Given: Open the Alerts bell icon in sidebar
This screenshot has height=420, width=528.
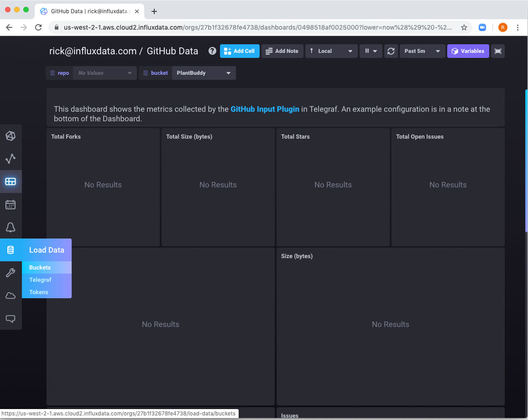Looking at the screenshot, I should click(x=11, y=227).
